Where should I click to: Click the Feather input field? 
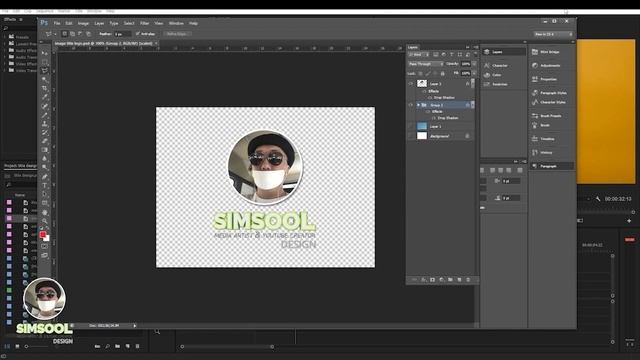point(122,34)
